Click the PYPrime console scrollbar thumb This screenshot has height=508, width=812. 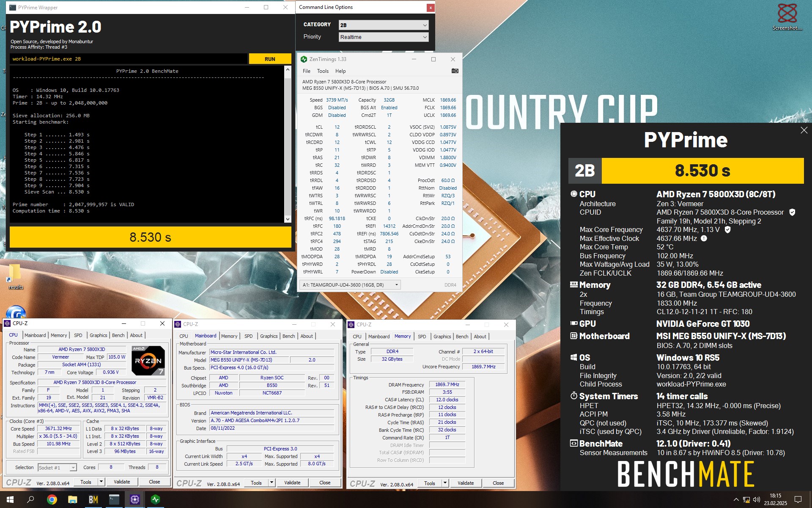point(288,146)
